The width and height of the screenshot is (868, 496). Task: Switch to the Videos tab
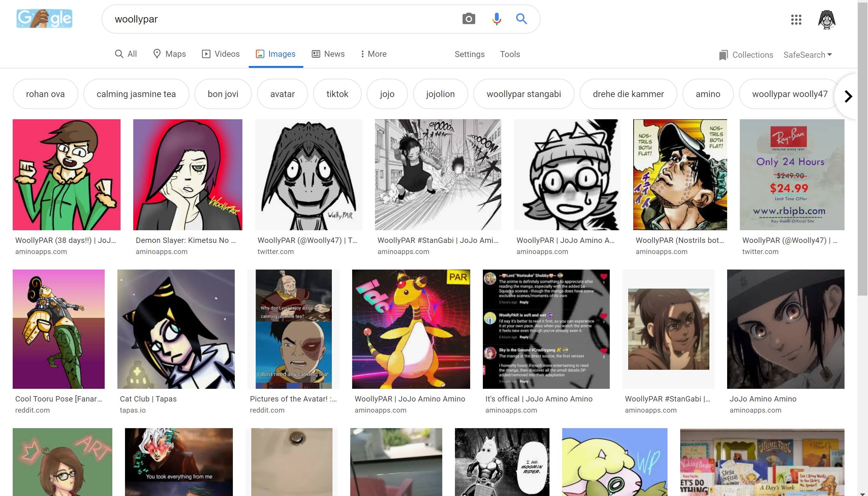click(220, 54)
